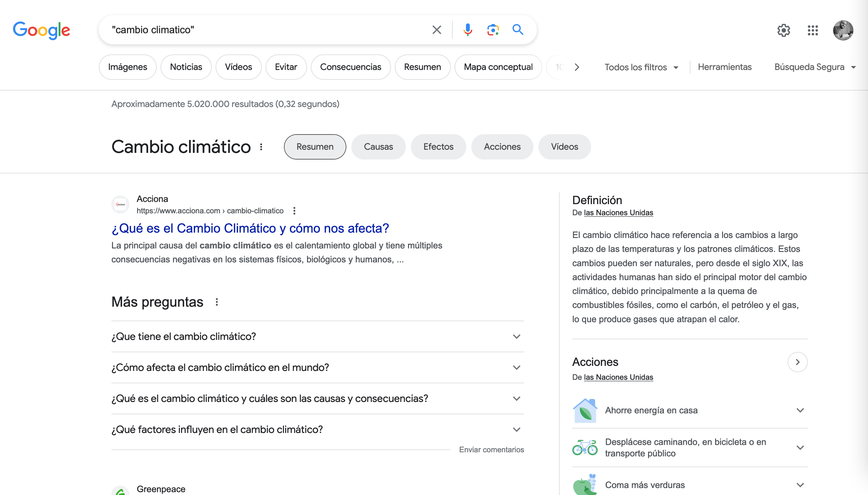
Task: Select the Noticias filter chip
Action: pos(186,67)
